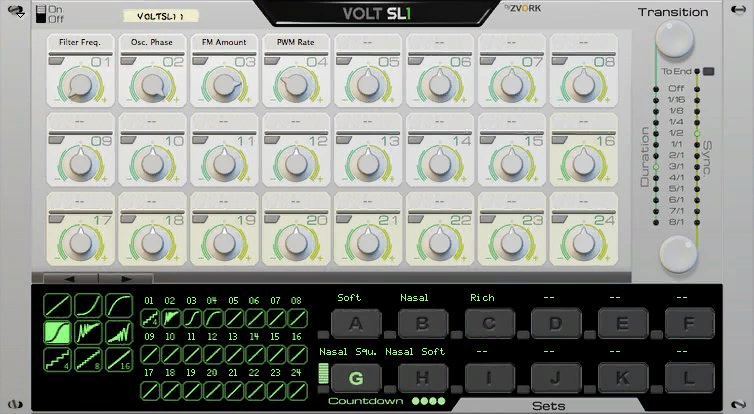Pick the 16-step curve shape icon
This screenshot has width=754, height=414.
tap(119, 360)
